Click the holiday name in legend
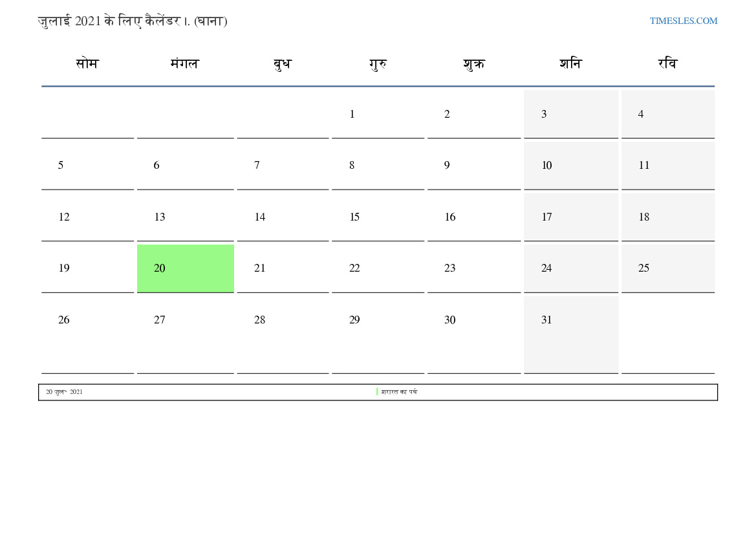Screen dimensions: 756x535 399,392
